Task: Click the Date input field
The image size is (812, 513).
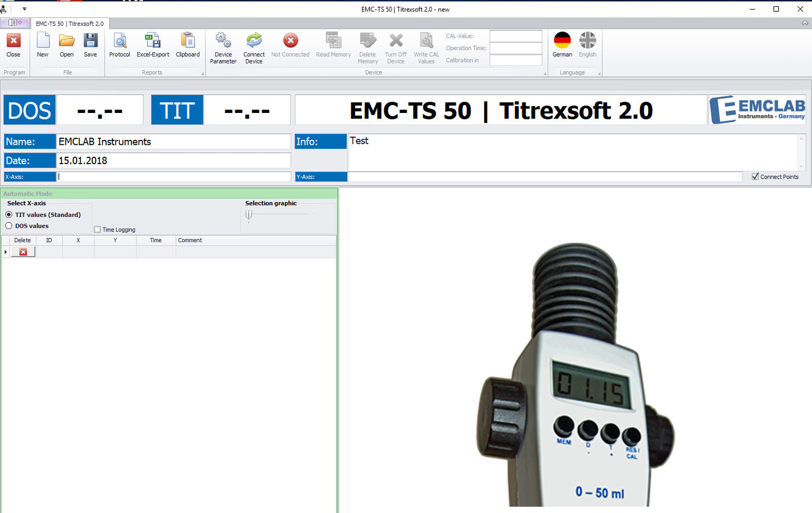Action: point(174,160)
